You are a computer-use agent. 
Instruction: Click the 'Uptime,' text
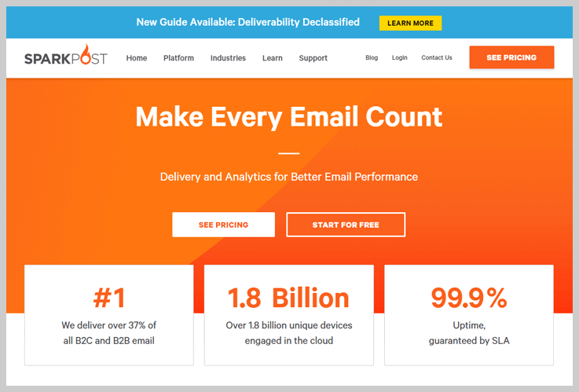tap(469, 325)
